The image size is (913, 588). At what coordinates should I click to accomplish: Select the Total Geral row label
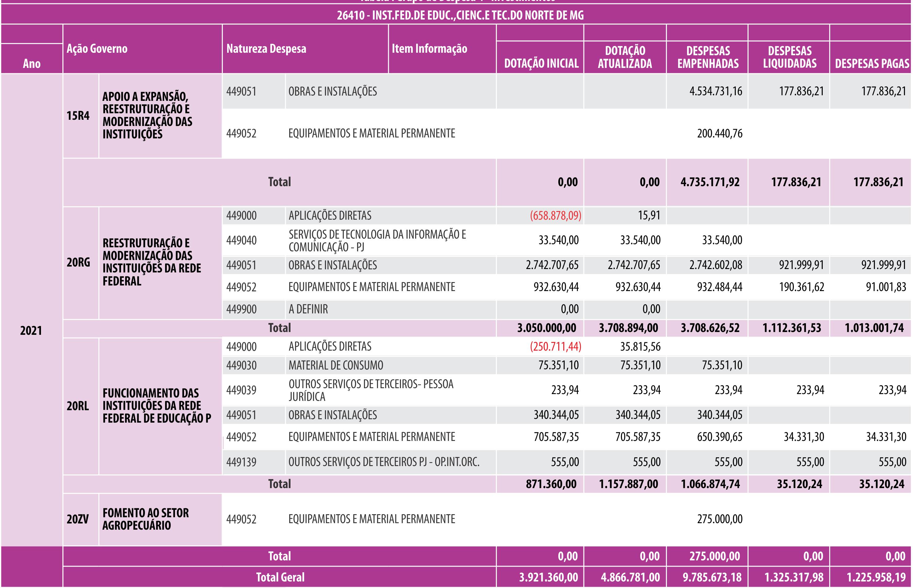(x=280, y=577)
